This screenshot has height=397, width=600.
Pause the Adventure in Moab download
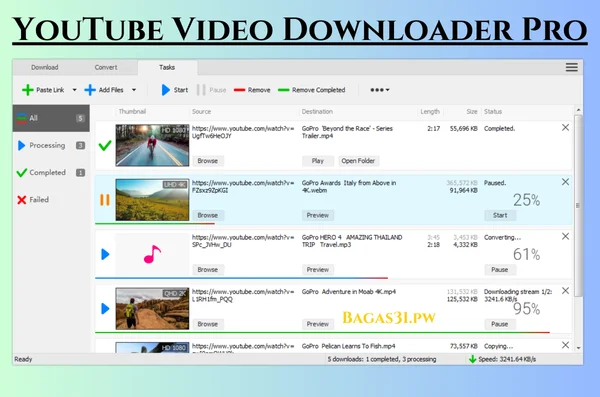pos(500,324)
